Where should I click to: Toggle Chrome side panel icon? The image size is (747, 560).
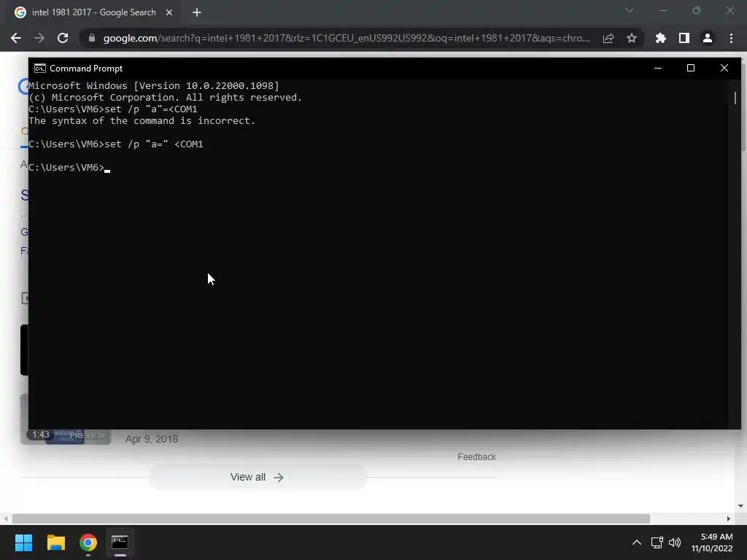coord(684,38)
